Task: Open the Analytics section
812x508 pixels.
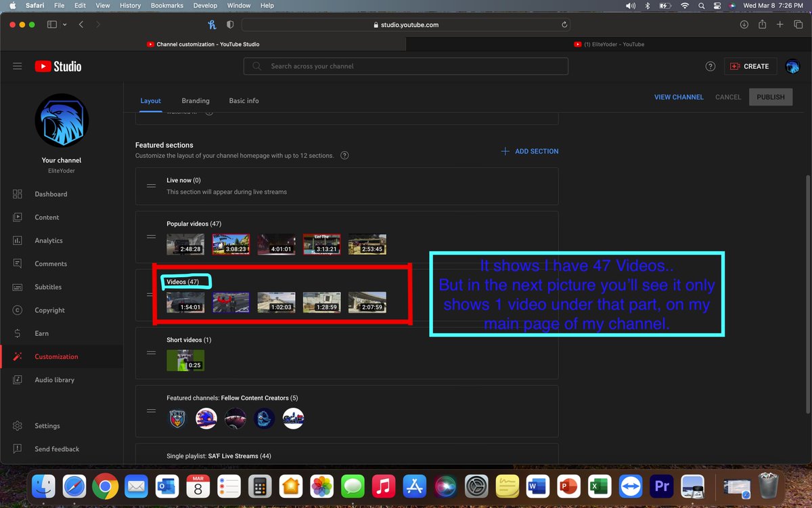Action: (47, 240)
